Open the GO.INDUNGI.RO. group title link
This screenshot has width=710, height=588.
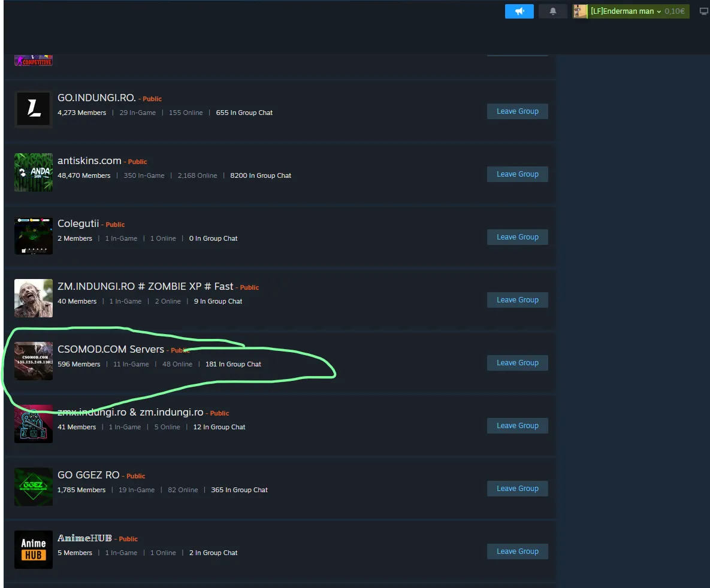pyautogui.click(x=96, y=98)
